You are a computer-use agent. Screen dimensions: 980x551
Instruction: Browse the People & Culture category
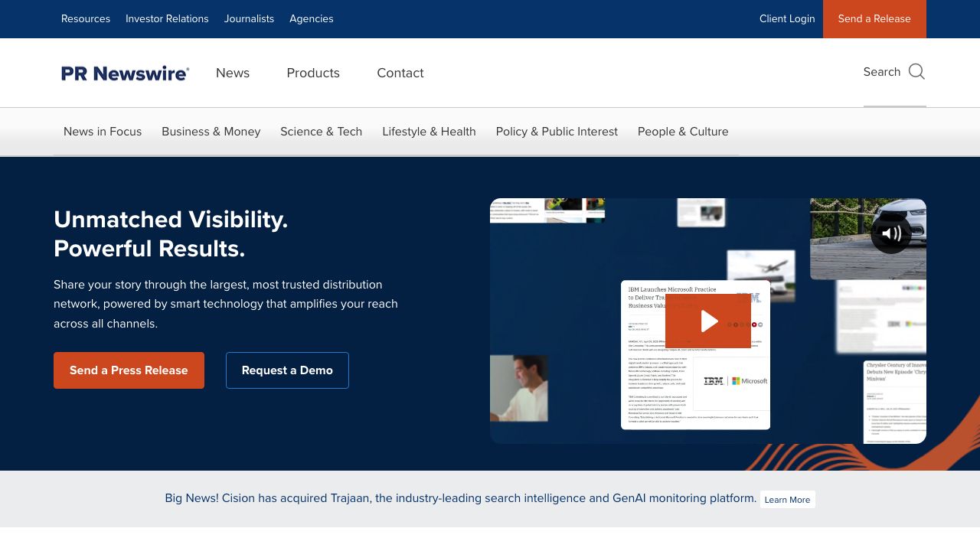[x=683, y=132]
